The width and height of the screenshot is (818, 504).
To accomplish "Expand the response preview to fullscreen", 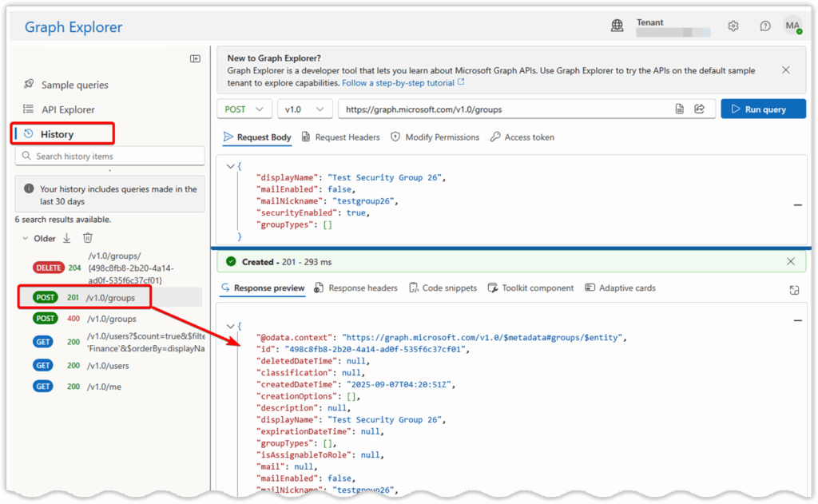I will coord(794,291).
